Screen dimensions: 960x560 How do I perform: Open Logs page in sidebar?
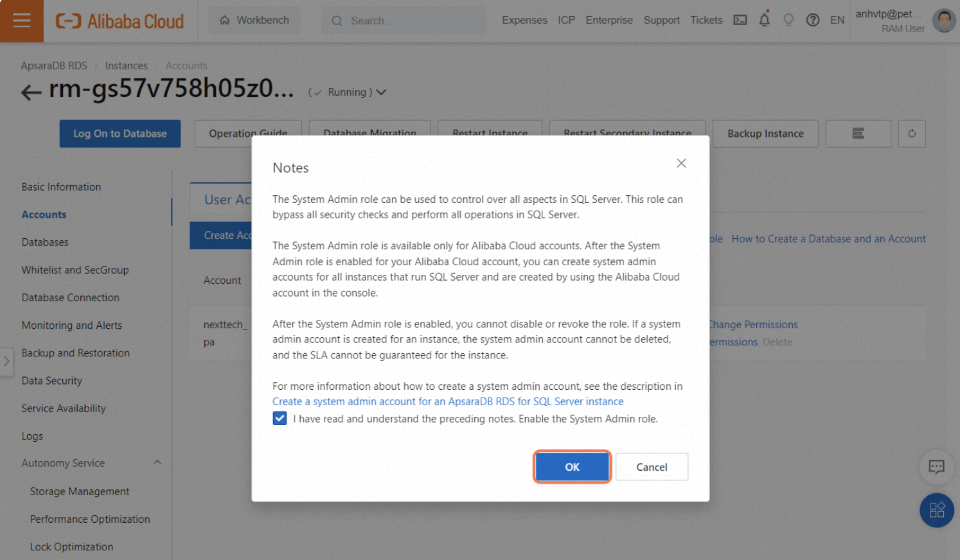32,435
